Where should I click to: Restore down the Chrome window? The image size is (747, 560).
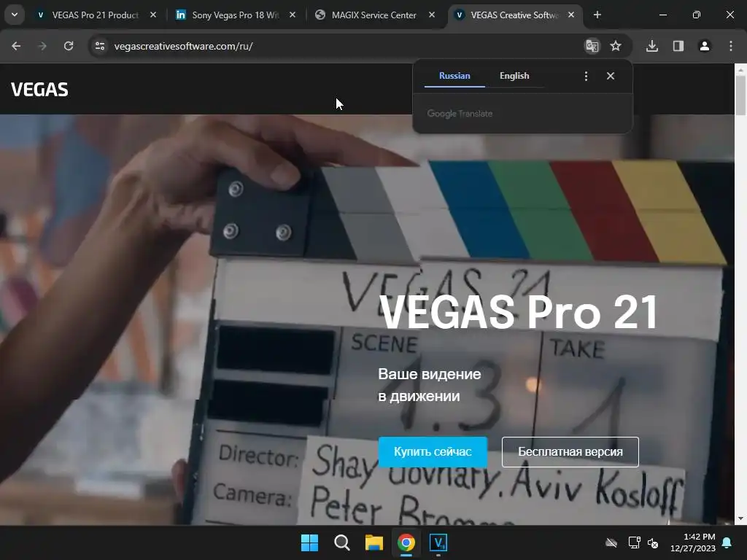click(697, 15)
